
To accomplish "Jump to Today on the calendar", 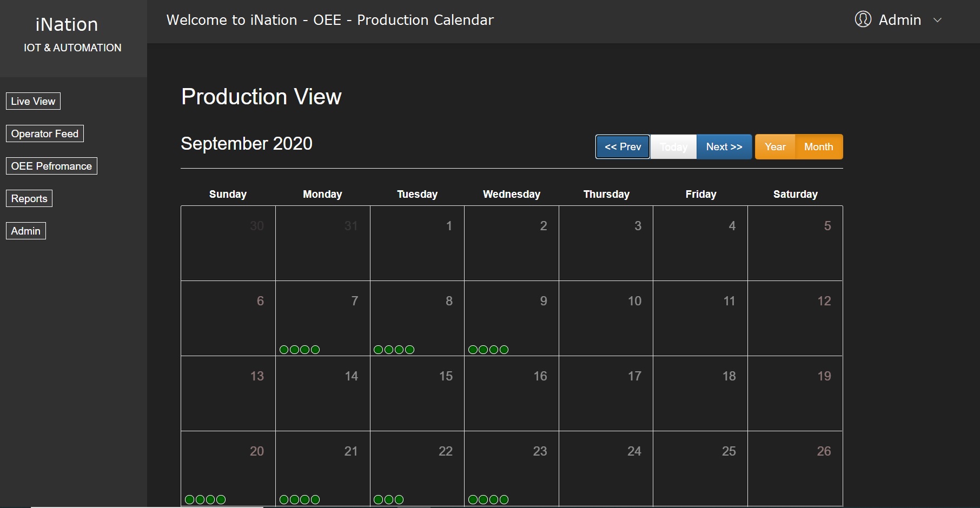I will (673, 147).
